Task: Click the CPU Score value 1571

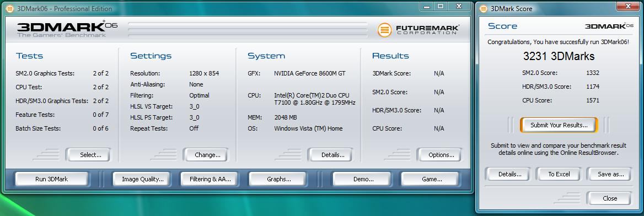Action: click(x=593, y=101)
